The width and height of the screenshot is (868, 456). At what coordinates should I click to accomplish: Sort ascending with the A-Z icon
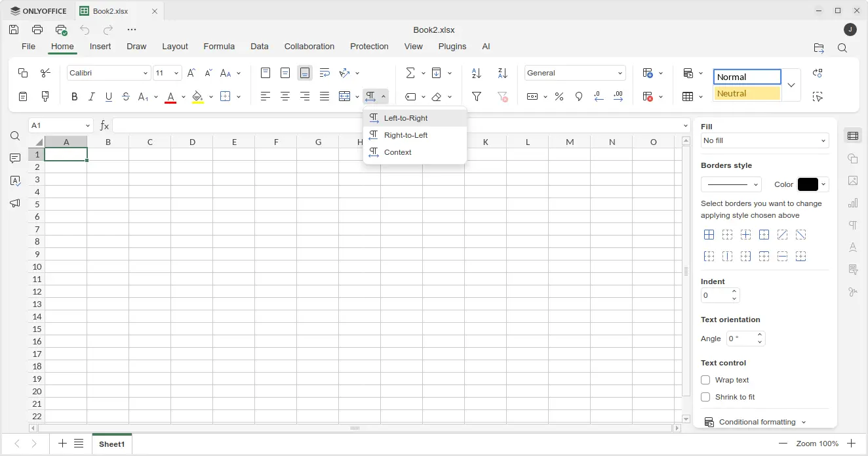477,73
